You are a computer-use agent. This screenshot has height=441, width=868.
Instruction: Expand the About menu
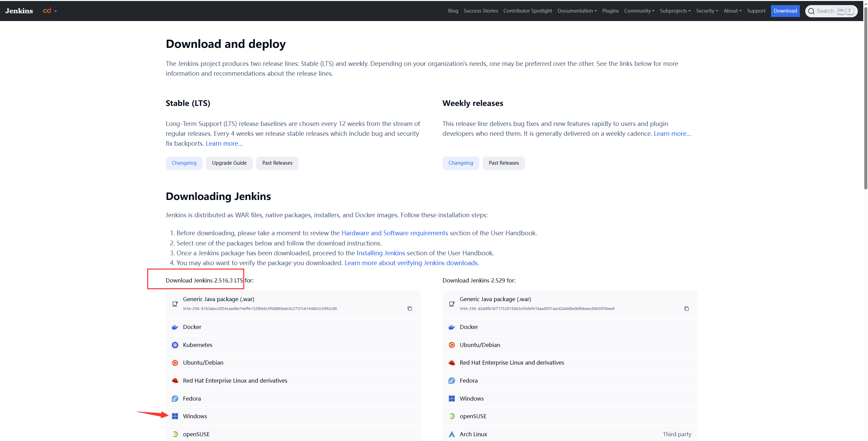732,11
